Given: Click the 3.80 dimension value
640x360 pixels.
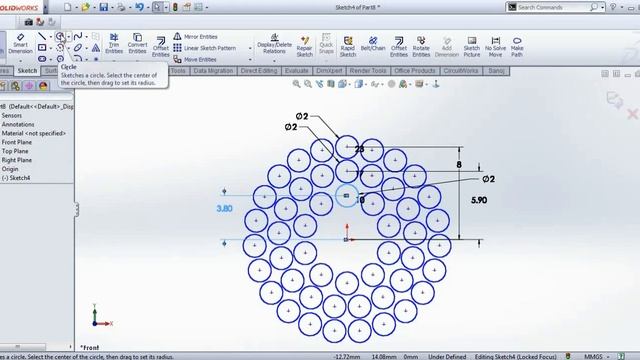Looking at the screenshot, I should click(x=224, y=209).
